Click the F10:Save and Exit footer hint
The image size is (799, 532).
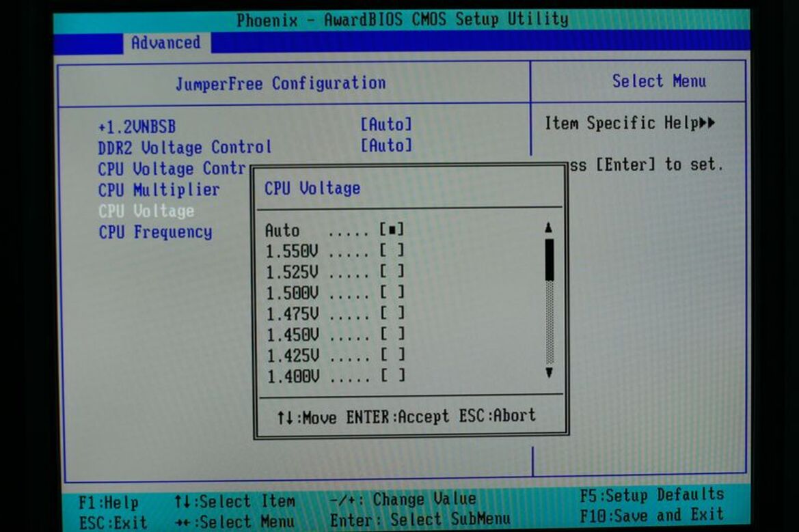[x=652, y=515]
